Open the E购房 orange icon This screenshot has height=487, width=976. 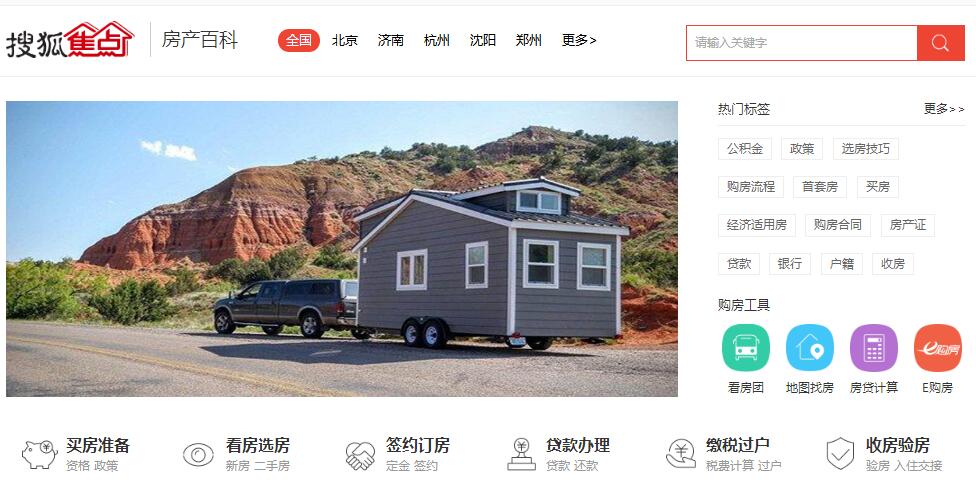(938, 348)
